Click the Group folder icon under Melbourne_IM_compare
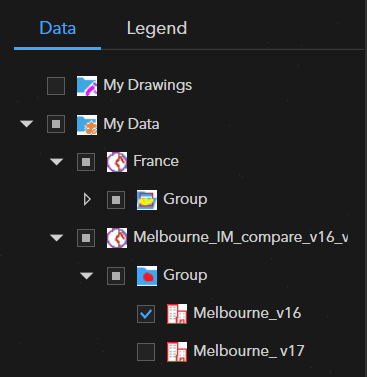 [147, 276]
